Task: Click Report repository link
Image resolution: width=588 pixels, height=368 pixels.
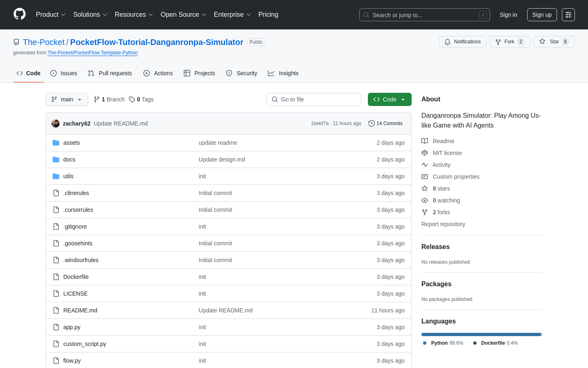Action: pos(443,224)
